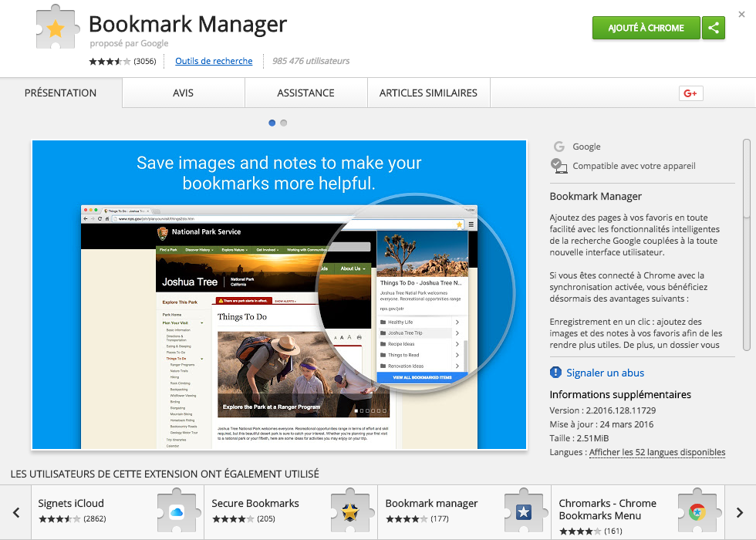
Task: Click Afficher les 52 langues disponibles
Action: point(657,452)
